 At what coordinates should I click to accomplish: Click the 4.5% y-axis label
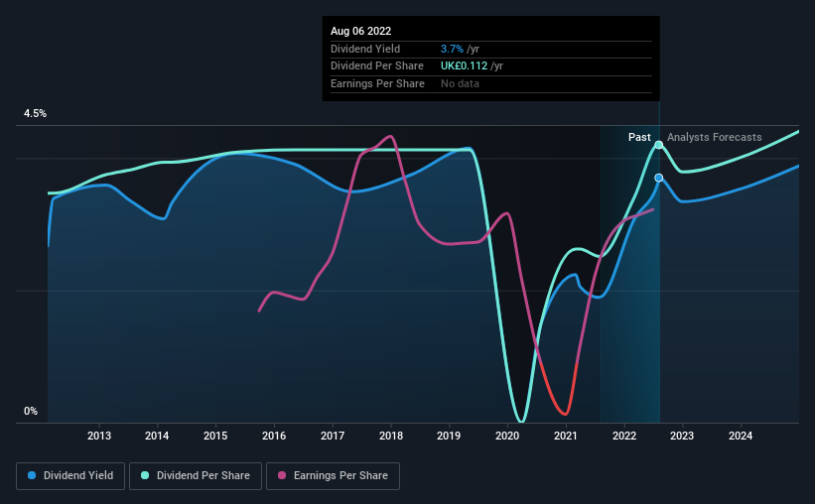point(35,114)
